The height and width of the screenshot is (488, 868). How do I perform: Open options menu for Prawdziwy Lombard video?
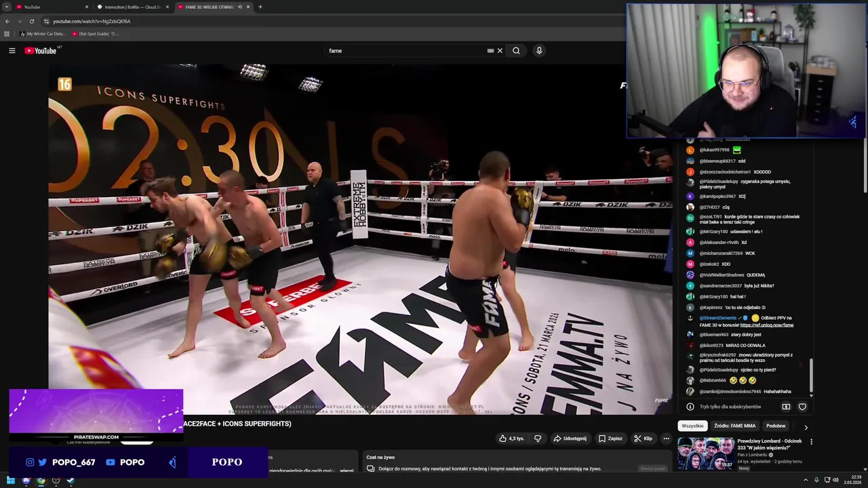[x=811, y=442]
